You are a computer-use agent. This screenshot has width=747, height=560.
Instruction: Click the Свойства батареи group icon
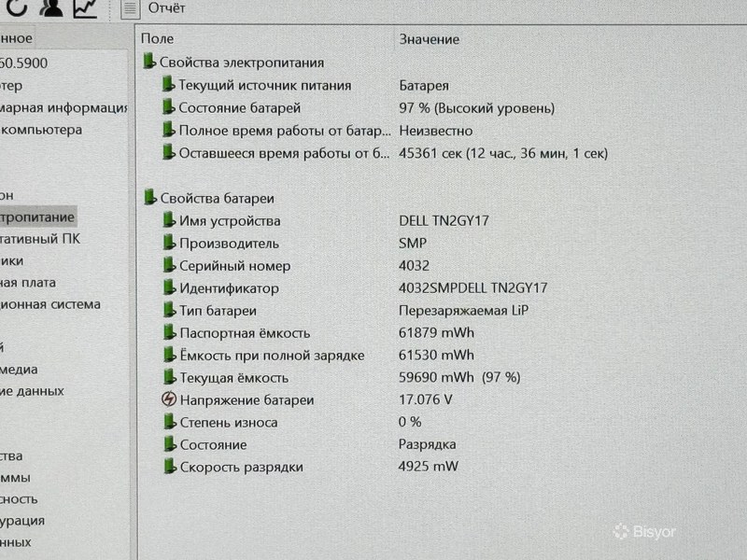[150, 197]
